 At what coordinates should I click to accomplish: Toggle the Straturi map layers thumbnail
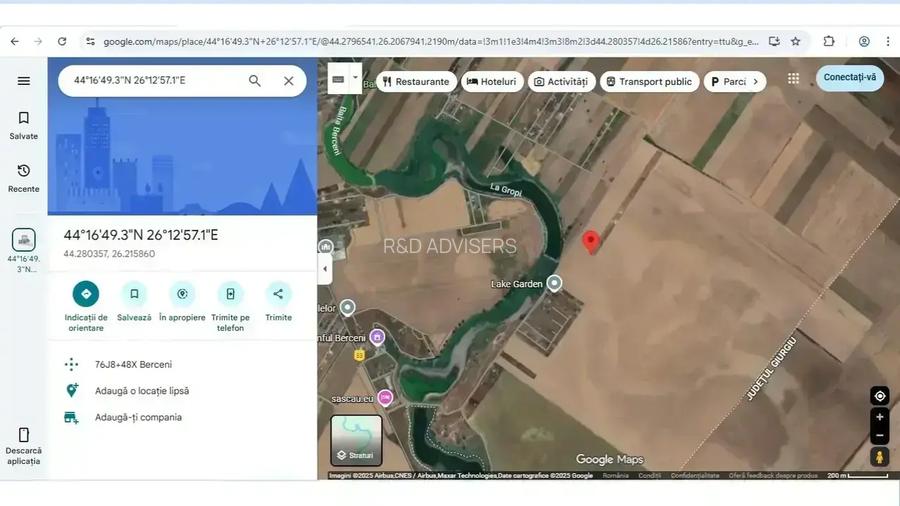pos(356,441)
